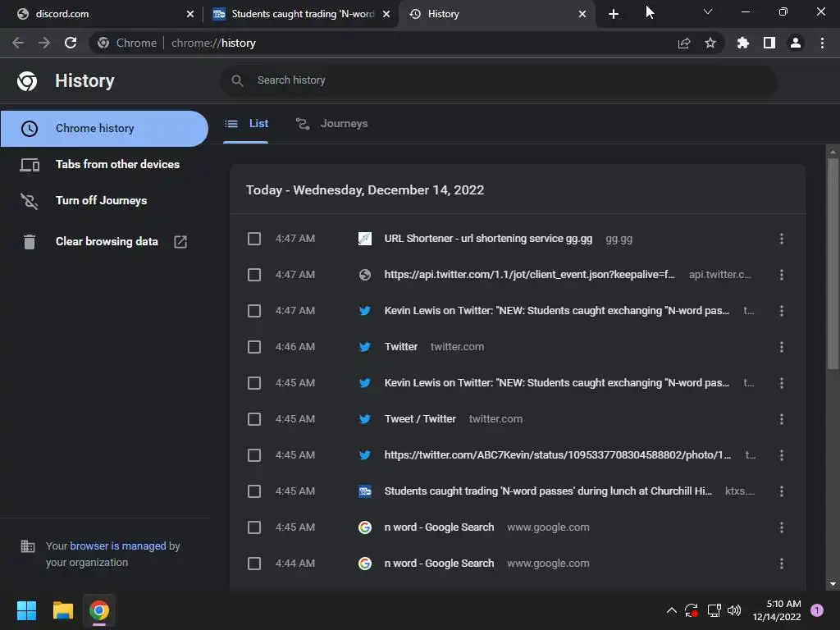The height and width of the screenshot is (630, 840).
Task: Open Clear browsing data external link icon
Action: coord(180,242)
